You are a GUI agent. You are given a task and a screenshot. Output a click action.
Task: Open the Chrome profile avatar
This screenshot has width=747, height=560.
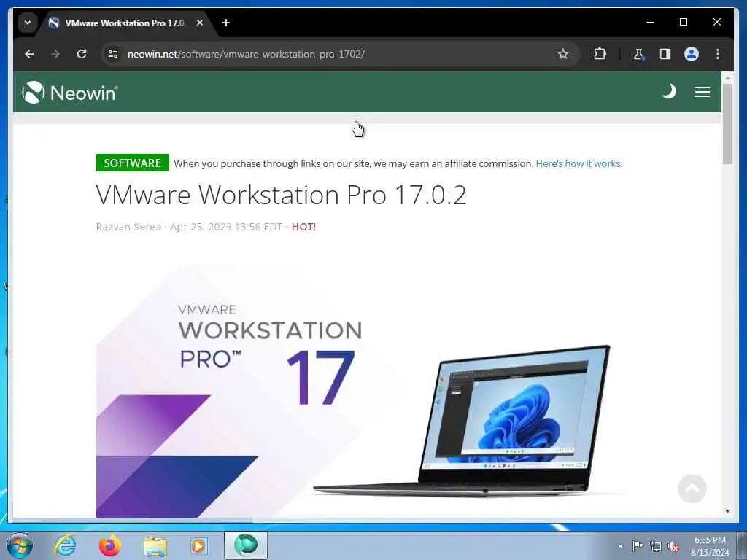(692, 54)
